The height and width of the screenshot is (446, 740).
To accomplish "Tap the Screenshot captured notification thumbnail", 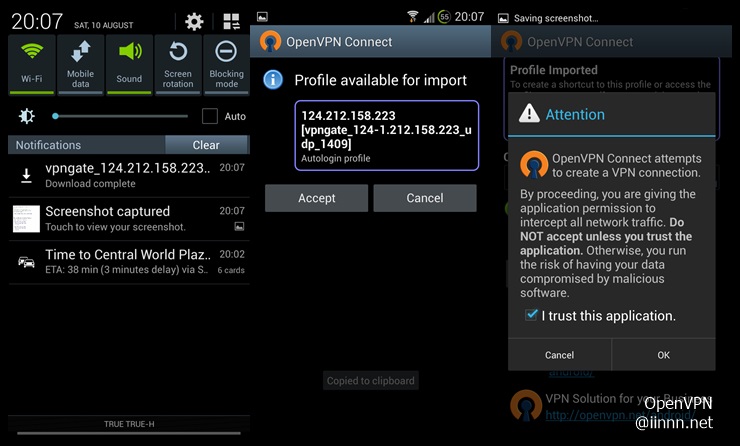I will pyautogui.click(x=26, y=218).
